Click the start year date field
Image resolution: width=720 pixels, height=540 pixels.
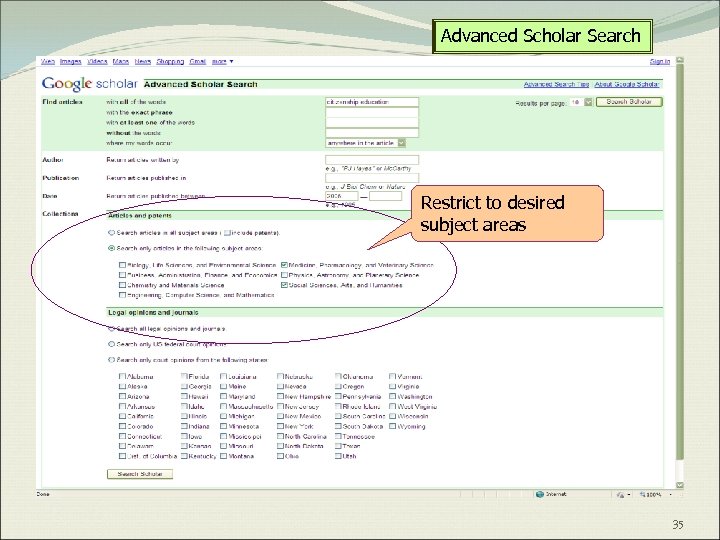point(342,196)
